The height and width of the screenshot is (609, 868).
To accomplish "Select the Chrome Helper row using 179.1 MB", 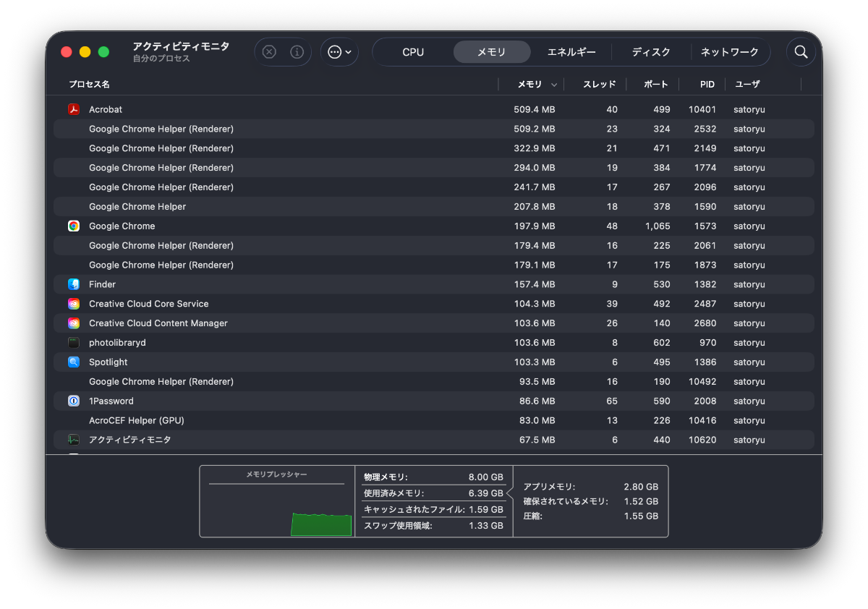I will (x=434, y=265).
